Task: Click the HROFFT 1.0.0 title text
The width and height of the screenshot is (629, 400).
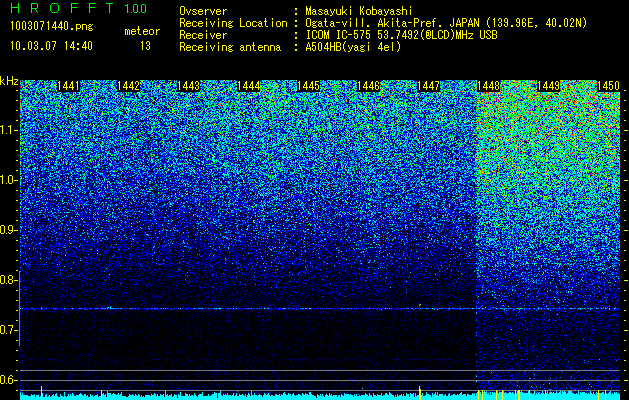Action: click(79, 8)
